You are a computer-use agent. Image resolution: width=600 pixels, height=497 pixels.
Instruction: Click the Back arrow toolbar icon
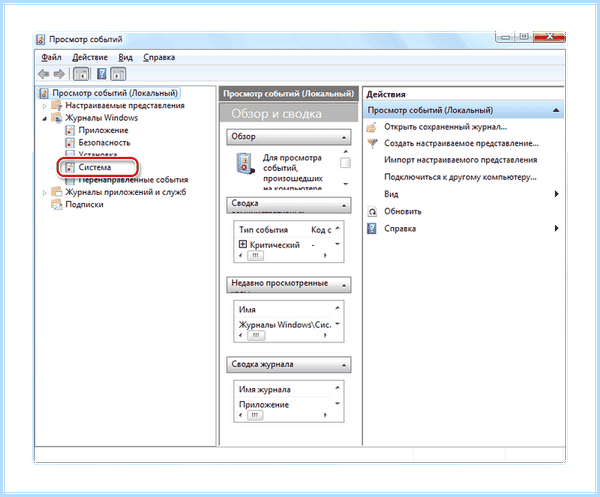click(x=43, y=74)
